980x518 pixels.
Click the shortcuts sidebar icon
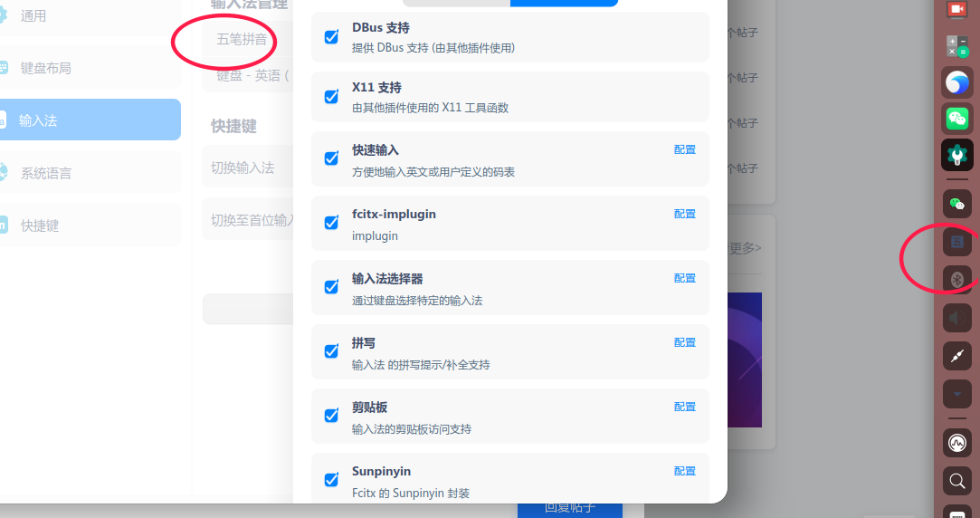tap(3, 225)
